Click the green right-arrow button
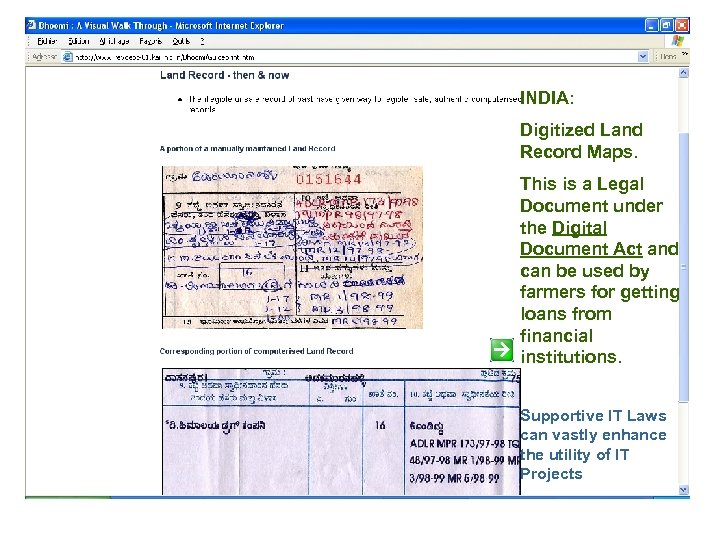This screenshot has height=540, width=720. [502, 350]
